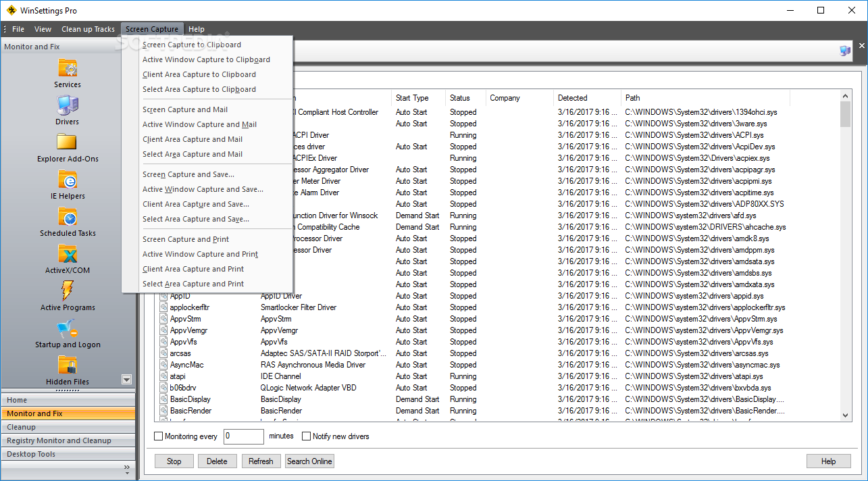This screenshot has height=481, width=868.
Task: Open the Drivers monitor icon
Action: pos(68,105)
